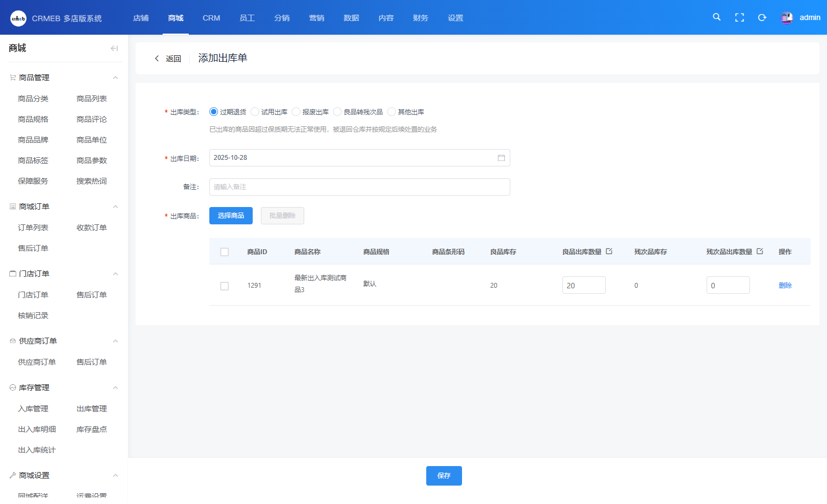Image resolution: width=827 pixels, height=504 pixels.
Task: Click the refresh icon in top bar
Action: coord(762,17)
